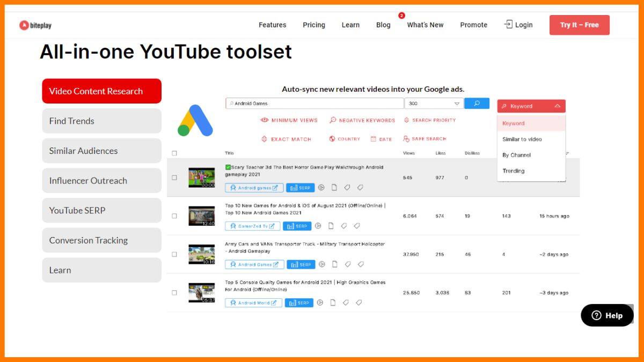Toggle the Safe Search filter
This screenshot has height=362, width=644.
tap(425, 139)
